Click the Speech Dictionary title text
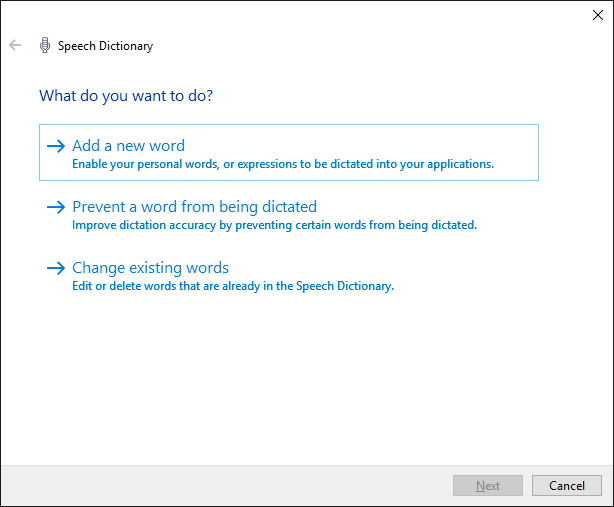Viewport: 614px width, 507px height. pyautogui.click(x=105, y=46)
